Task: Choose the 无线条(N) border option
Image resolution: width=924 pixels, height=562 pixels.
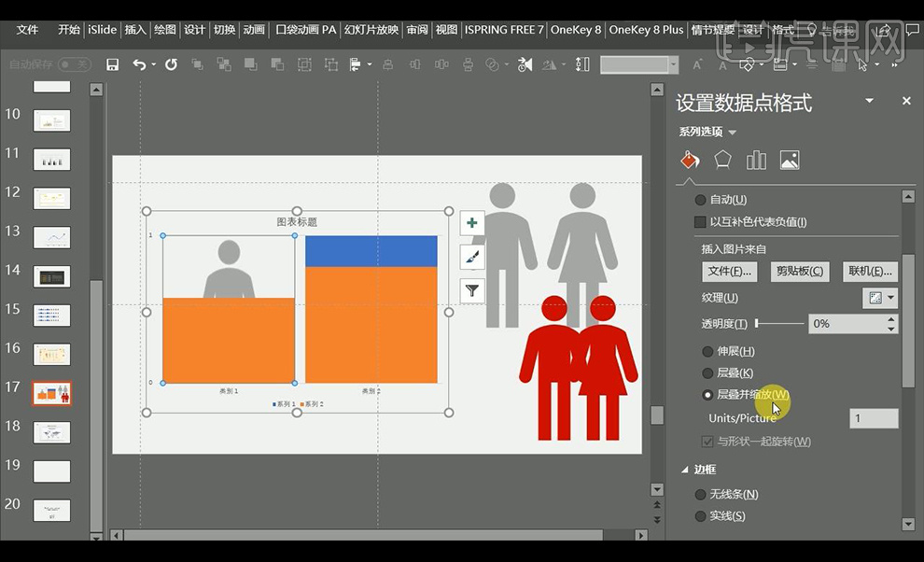Action: (x=702, y=494)
